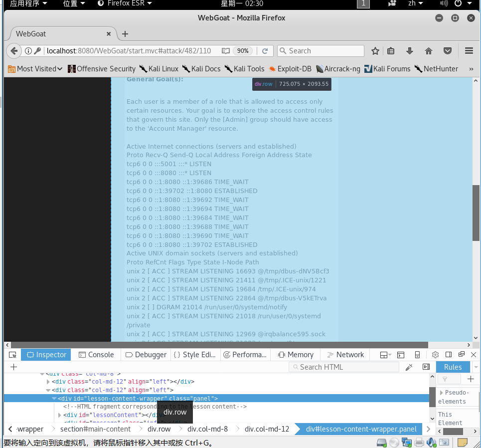Open a new tab with the plus button
This screenshot has height=448, width=481.
click(x=125, y=34)
